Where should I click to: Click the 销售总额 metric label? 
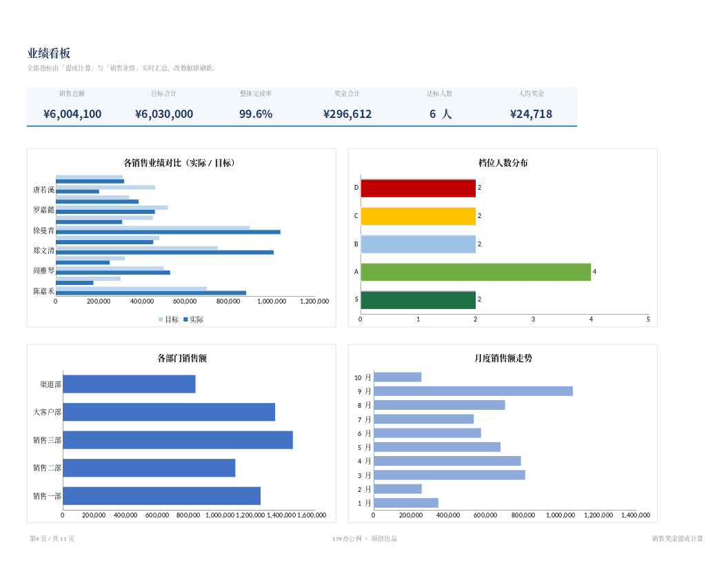click(72, 93)
